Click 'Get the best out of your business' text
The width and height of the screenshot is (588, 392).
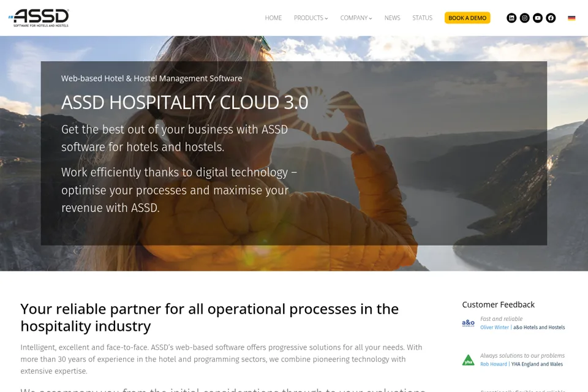click(175, 138)
